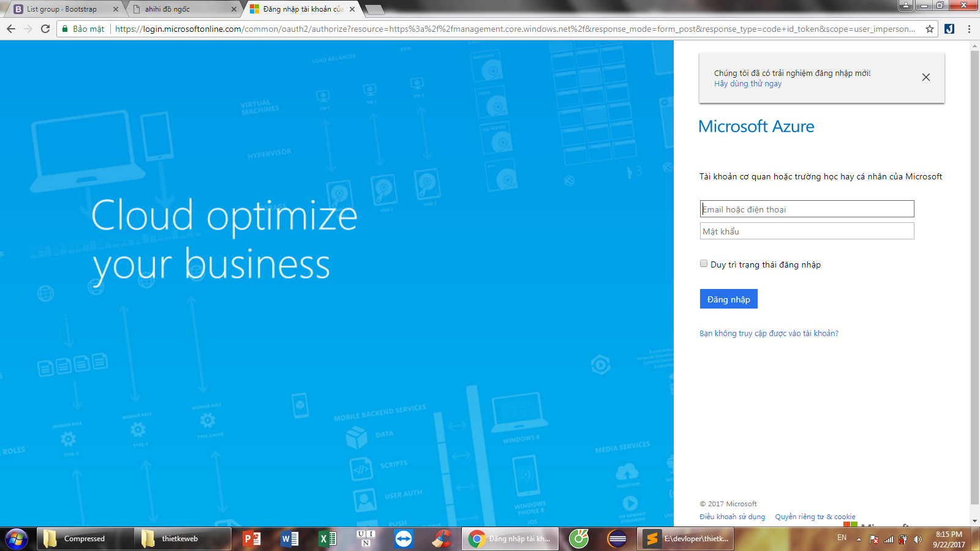Focus the Mật khẩu password field

click(807, 231)
